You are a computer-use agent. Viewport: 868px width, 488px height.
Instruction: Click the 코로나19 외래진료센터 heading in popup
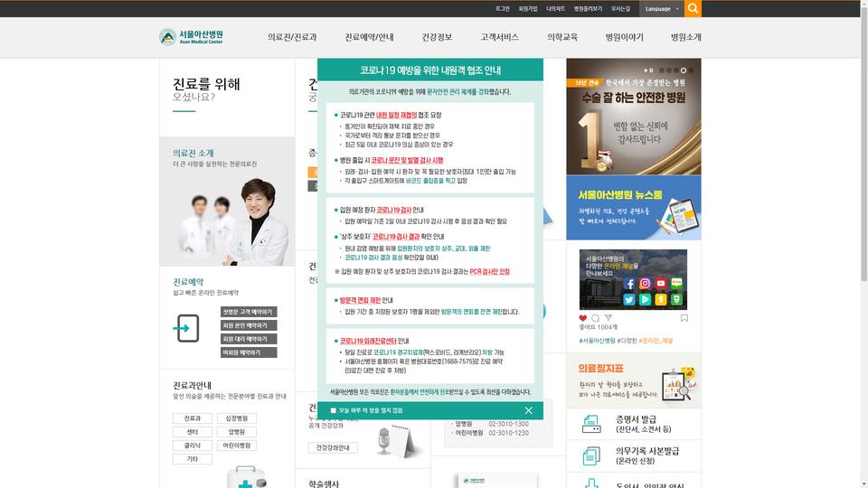pyautogui.click(x=368, y=341)
